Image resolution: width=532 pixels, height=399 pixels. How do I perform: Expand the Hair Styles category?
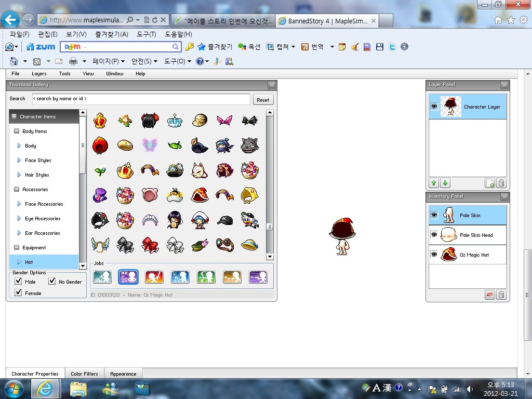click(x=19, y=175)
